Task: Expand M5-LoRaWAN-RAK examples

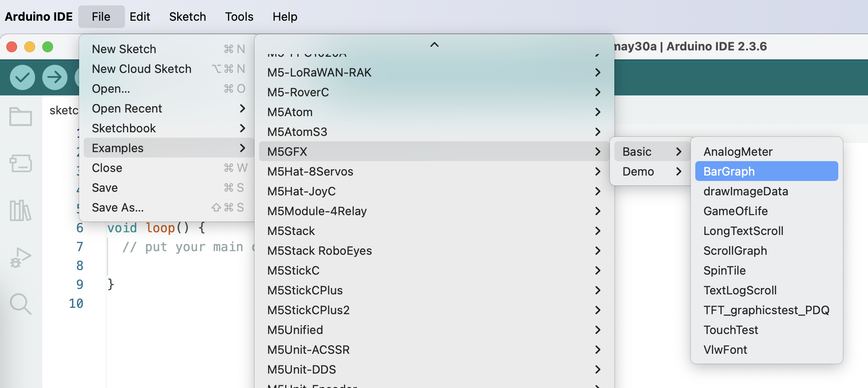Action: tap(434, 72)
